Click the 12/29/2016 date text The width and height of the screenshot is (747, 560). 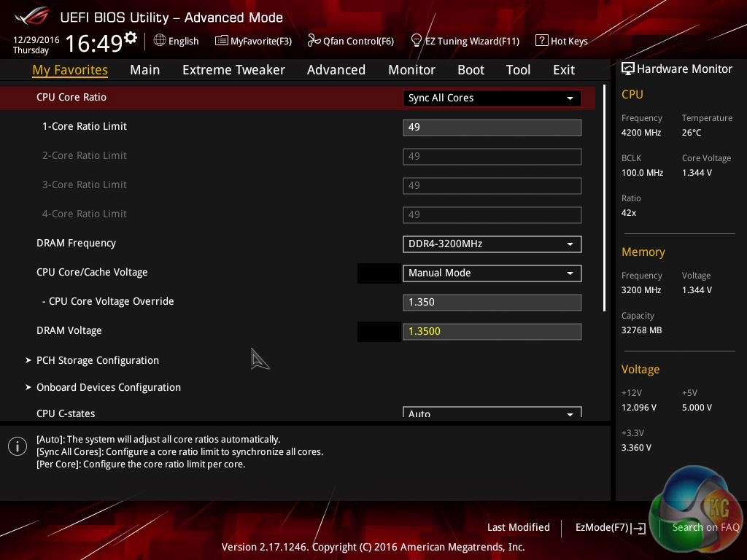(x=36, y=39)
